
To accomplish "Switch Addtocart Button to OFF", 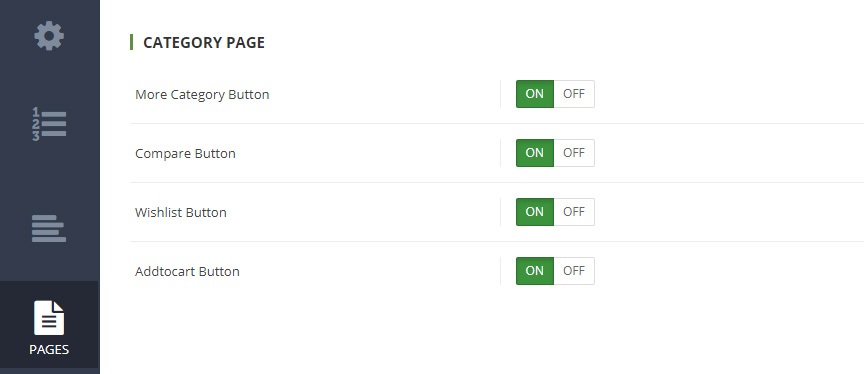I will (x=574, y=271).
